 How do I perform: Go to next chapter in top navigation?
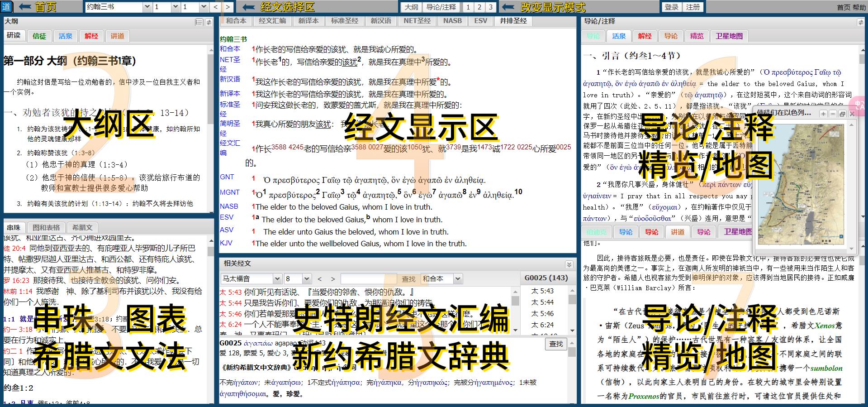[x=228, y=7]
